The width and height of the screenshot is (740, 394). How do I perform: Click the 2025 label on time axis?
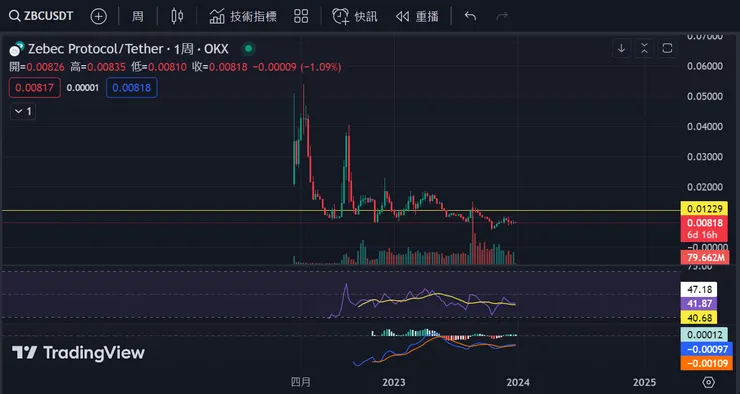[x=644, y=382]
